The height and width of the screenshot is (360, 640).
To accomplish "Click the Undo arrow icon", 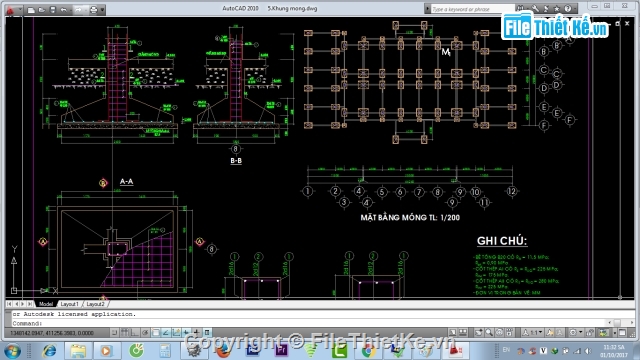I will [63, 9].
